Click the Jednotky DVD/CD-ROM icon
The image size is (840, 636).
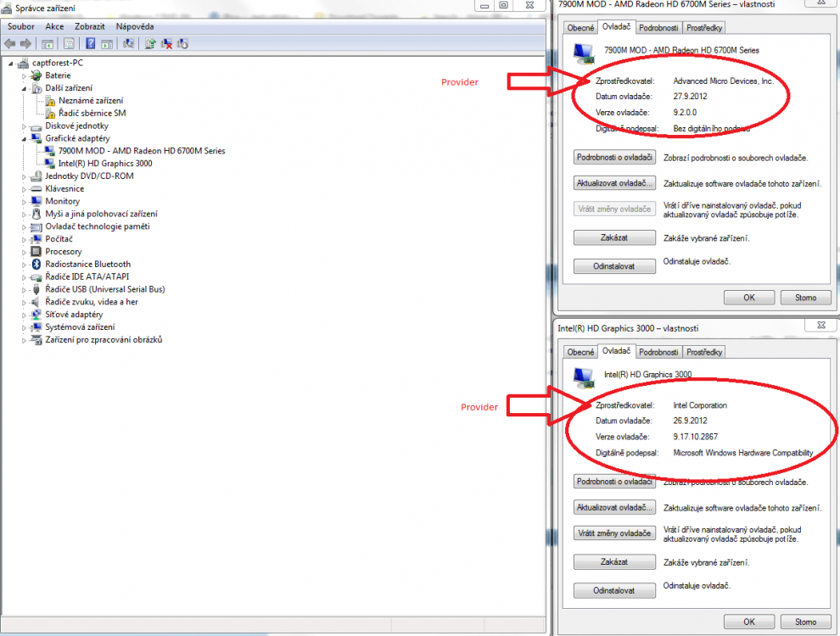pos(36,176)
